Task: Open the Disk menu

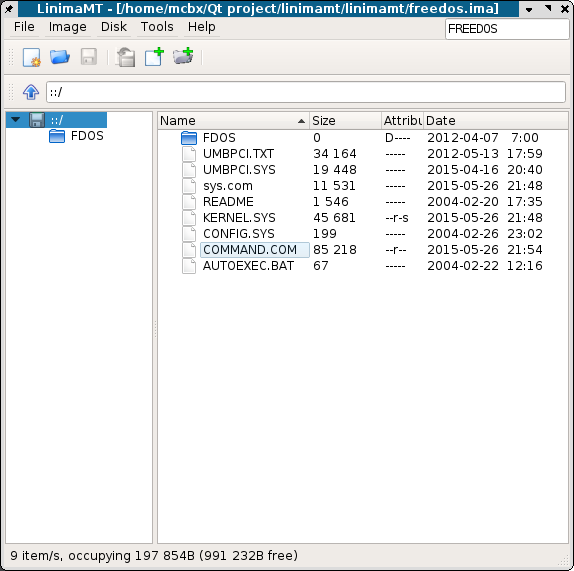Action: pos(114,27)
